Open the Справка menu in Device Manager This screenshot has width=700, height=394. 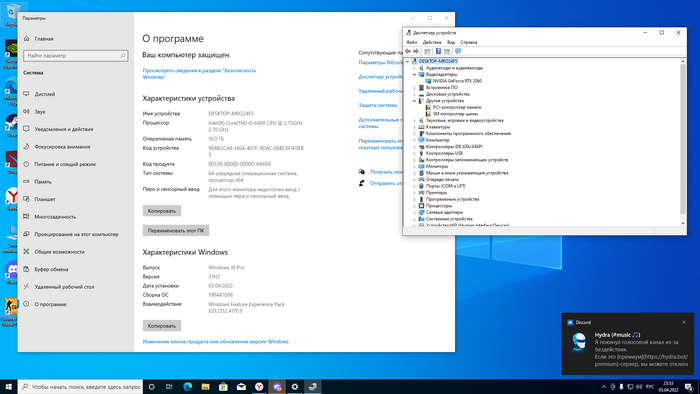tap(469, 42)
